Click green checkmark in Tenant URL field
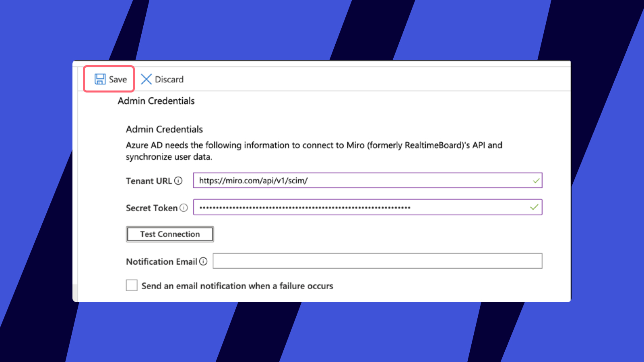The image size is (644, 362). pyautogui.click(x=536, y=181)
